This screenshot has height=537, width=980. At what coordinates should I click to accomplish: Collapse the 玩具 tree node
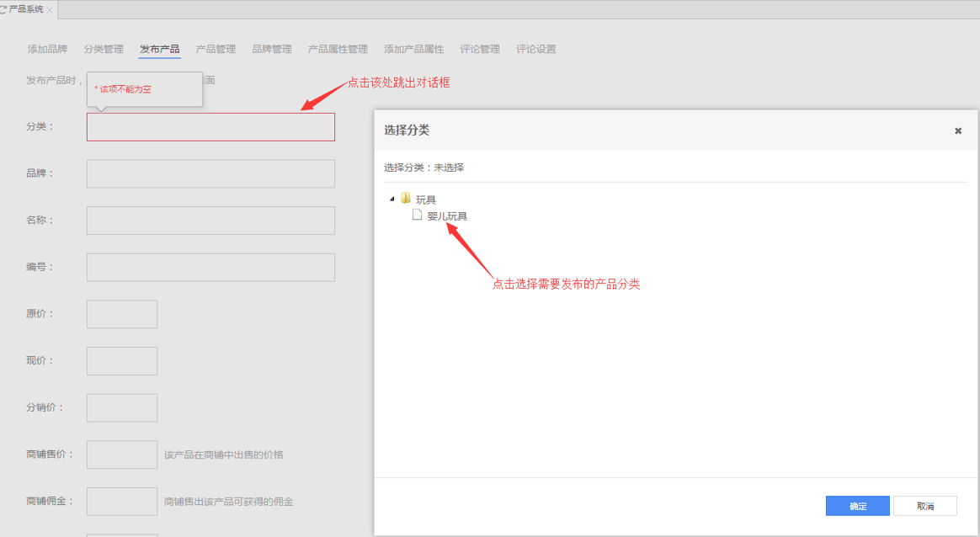392,199
